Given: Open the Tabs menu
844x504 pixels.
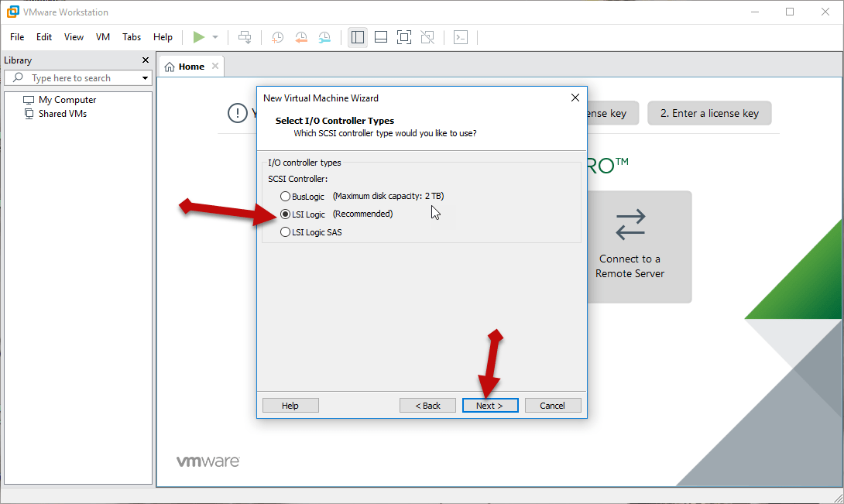Looking at the screenshot, I should pyautogui.click(x=132, y=37).
